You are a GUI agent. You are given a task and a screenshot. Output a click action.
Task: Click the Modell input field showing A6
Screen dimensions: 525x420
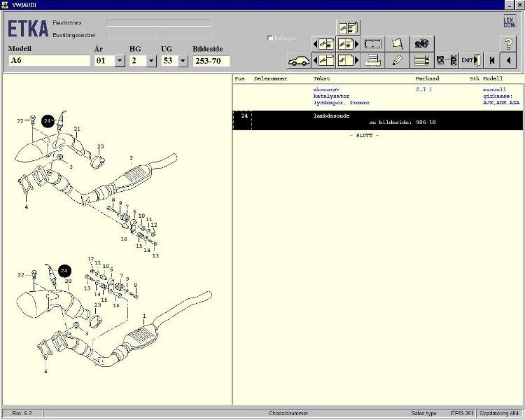point(49,61)
